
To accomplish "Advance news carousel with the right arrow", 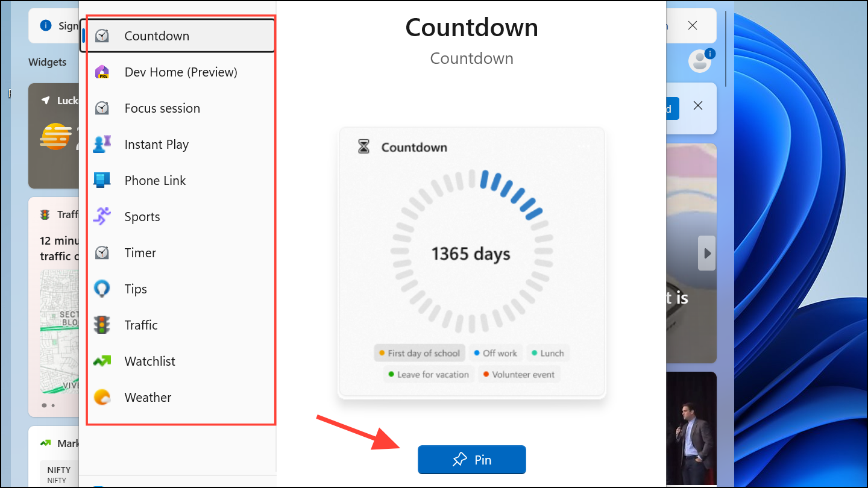I will 707,253.
